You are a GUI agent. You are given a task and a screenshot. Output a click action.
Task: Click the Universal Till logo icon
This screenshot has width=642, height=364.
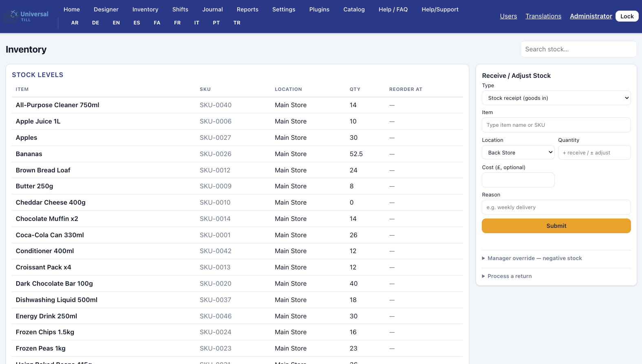tap(14, 15)
